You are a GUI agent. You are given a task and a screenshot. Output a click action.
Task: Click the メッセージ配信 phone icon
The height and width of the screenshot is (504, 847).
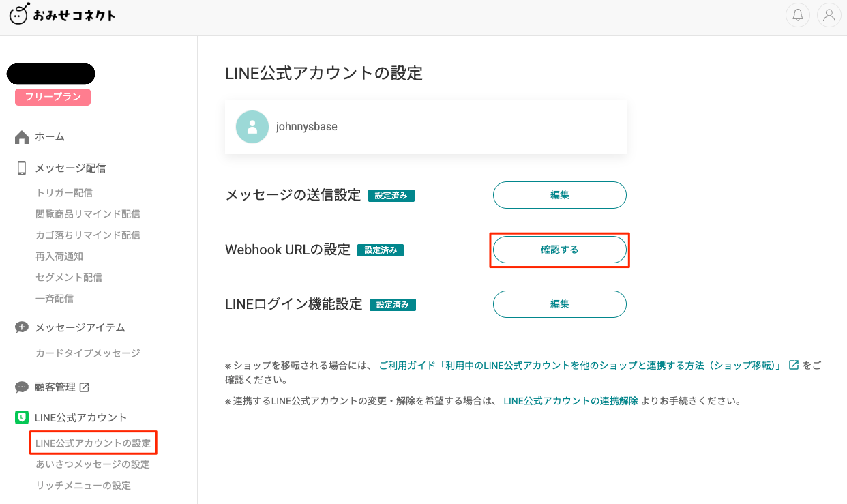[x=22, y=168]
